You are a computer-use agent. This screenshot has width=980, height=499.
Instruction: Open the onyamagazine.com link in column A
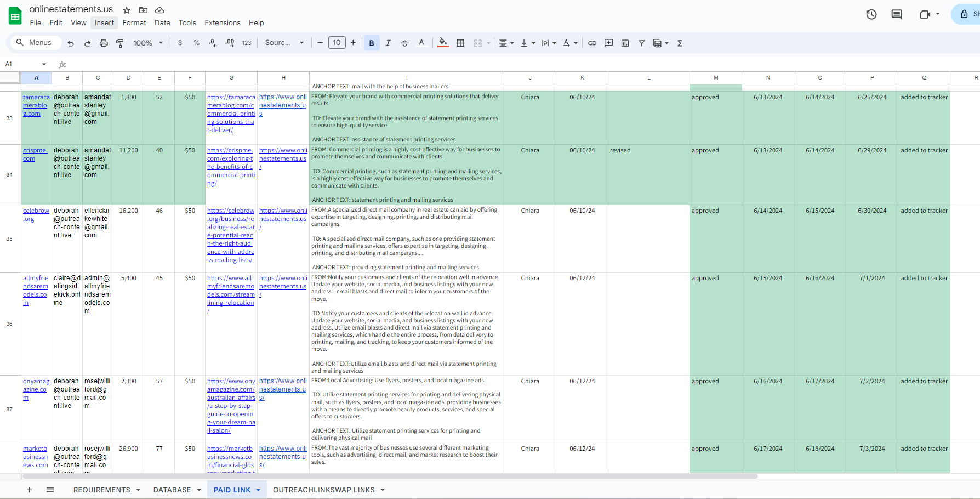tap(36, 389)
